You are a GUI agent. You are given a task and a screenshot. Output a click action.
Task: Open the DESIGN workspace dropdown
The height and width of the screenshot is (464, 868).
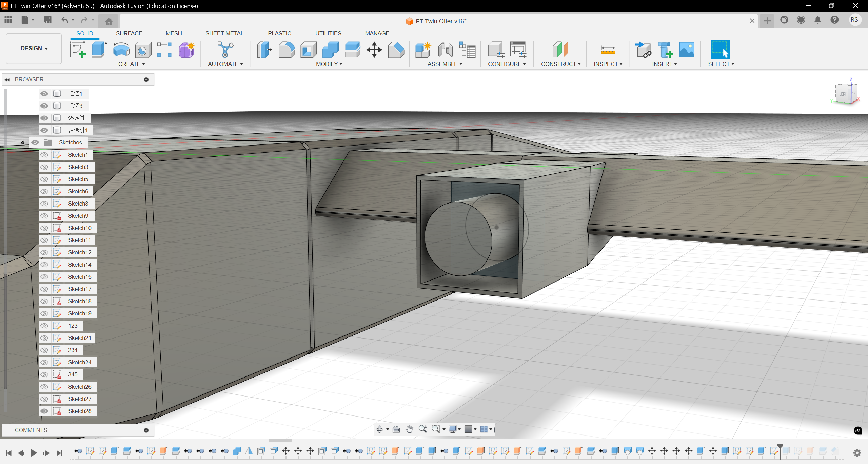pos(34,48)
